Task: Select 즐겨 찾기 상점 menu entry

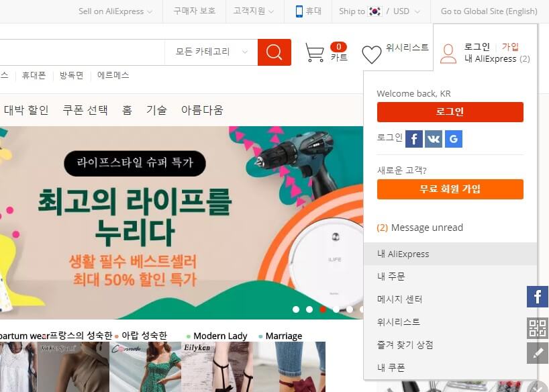Action: coord(450,345)
